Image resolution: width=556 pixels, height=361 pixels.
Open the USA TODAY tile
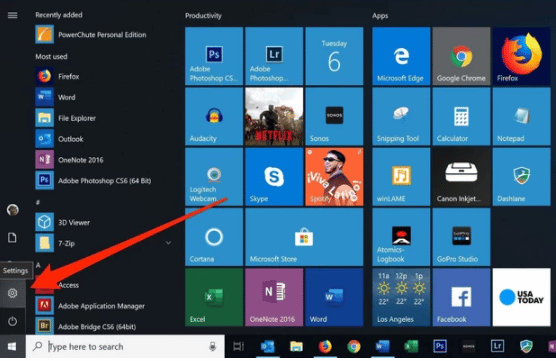[x=521, y=297]
